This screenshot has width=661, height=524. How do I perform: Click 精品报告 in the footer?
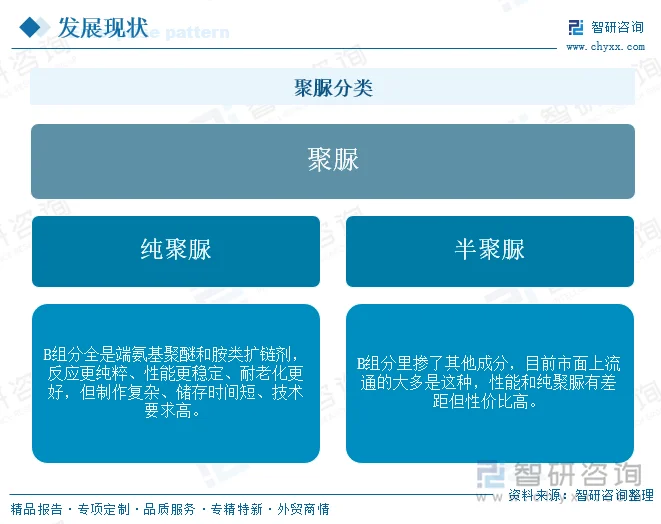click(36, 509)
